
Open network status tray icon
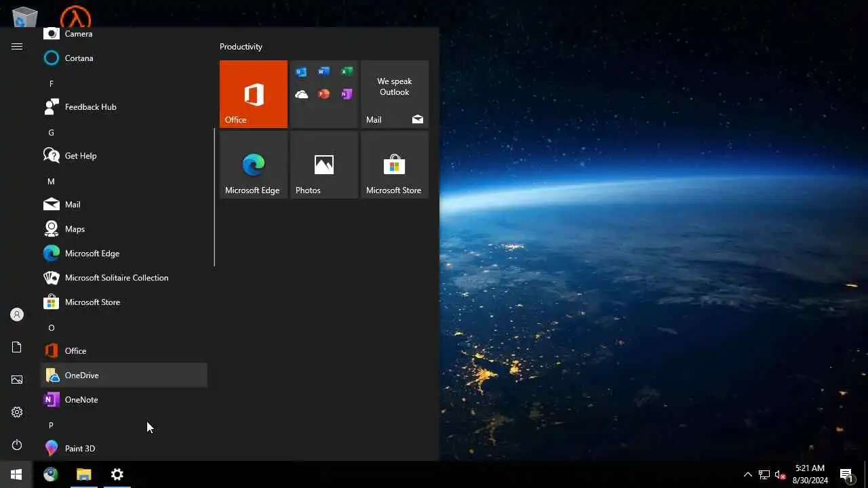pos(764,474)
